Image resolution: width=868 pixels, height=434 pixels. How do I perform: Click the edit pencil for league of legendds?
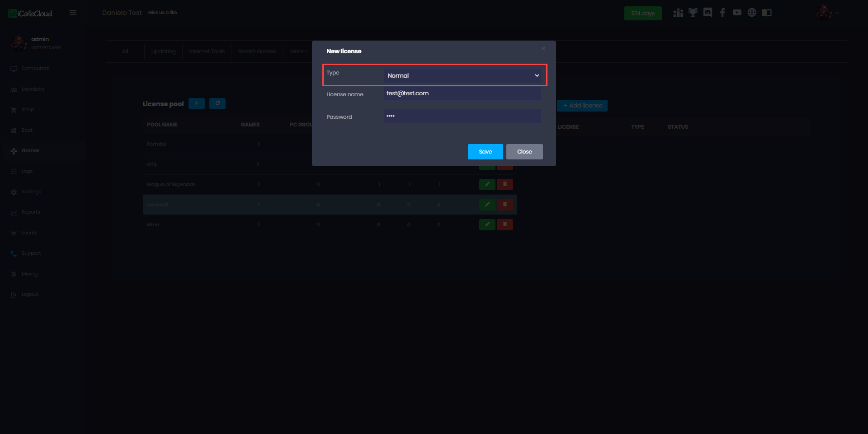pos(487,184)
